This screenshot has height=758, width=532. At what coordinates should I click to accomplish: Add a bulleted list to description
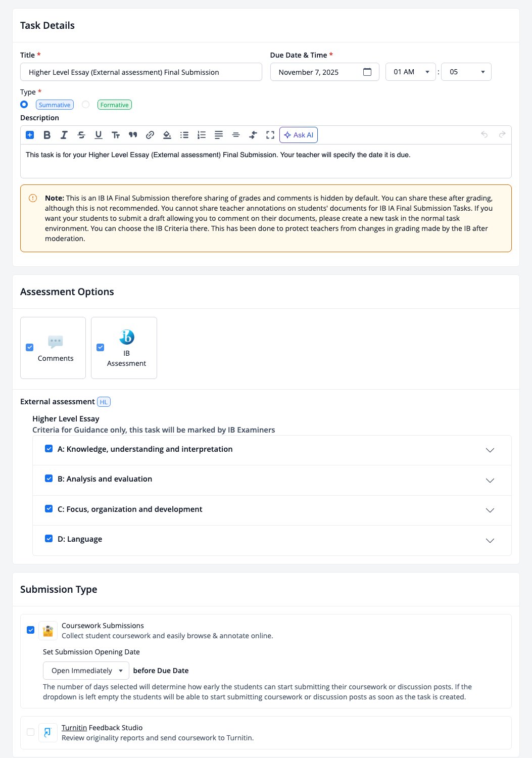[x=184, y=135]
